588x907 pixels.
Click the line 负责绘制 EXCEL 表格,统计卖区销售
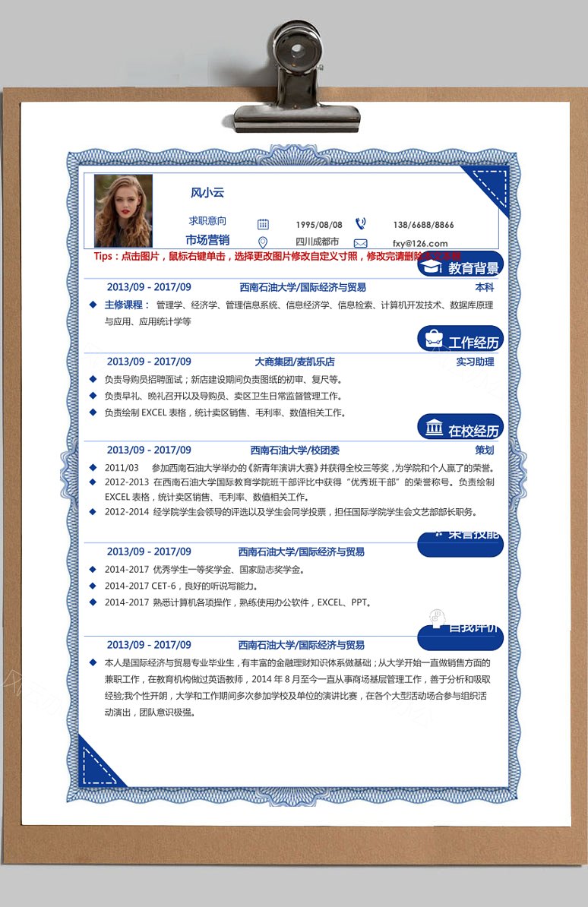click(226, 413)
